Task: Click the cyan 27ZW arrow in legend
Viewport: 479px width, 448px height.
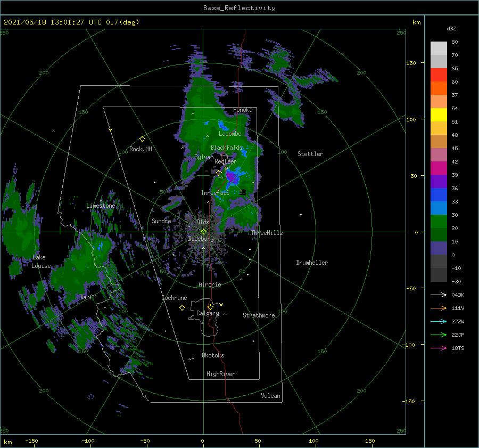Action: [x=439, y=321]
